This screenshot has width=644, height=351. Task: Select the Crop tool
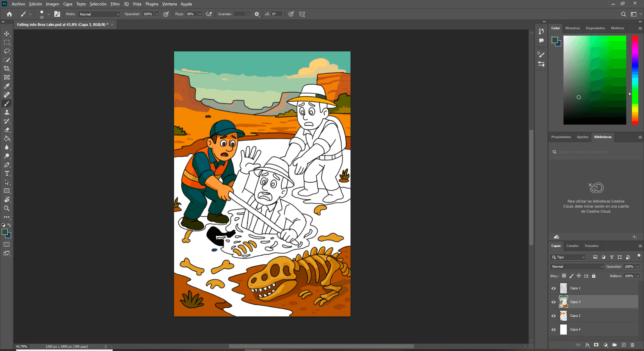click(7, 69)
